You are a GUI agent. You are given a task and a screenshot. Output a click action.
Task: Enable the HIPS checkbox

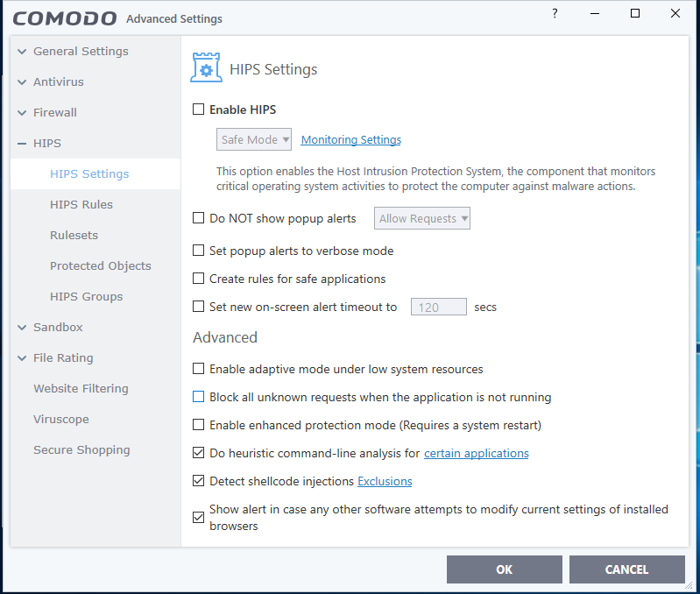click(x=199, y=110)
